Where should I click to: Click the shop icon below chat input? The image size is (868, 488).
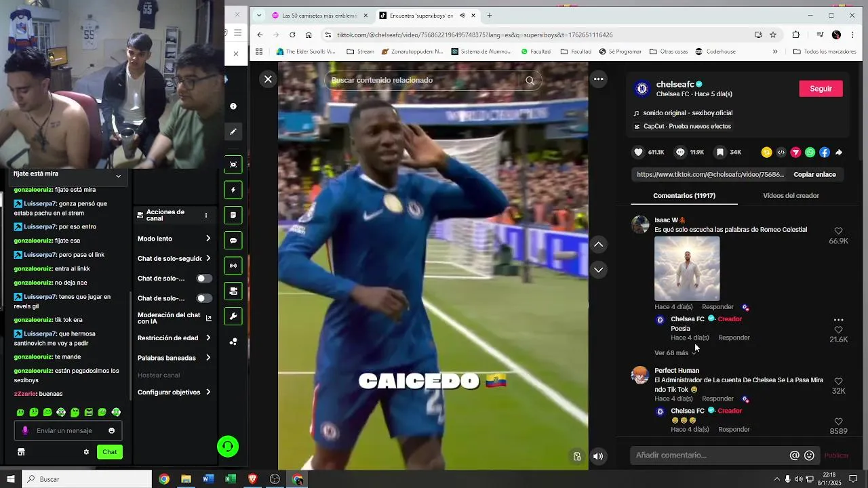(x=21, y=452)
